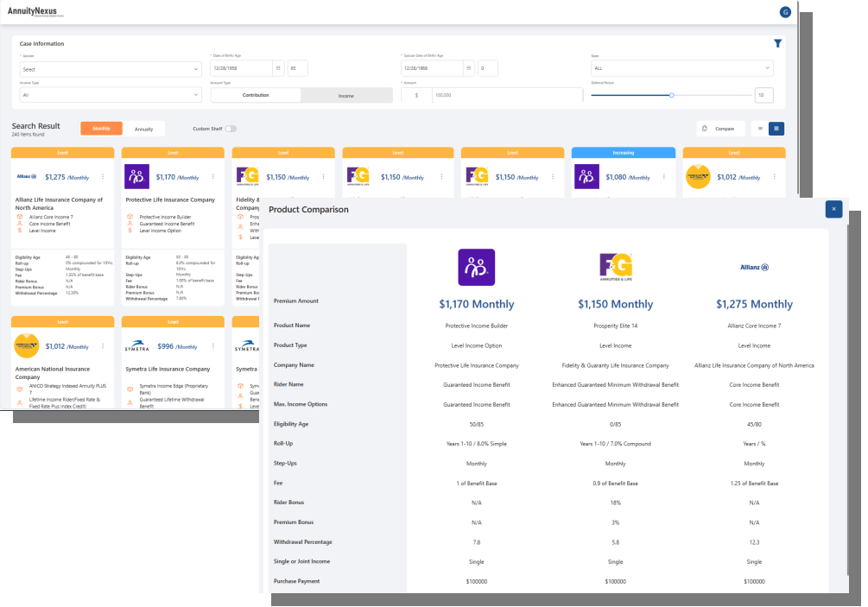Click "Protective Life Insurance Company" card title
Image resolution: width=868 pixels, height=607 pixels.
click(170, 199)
